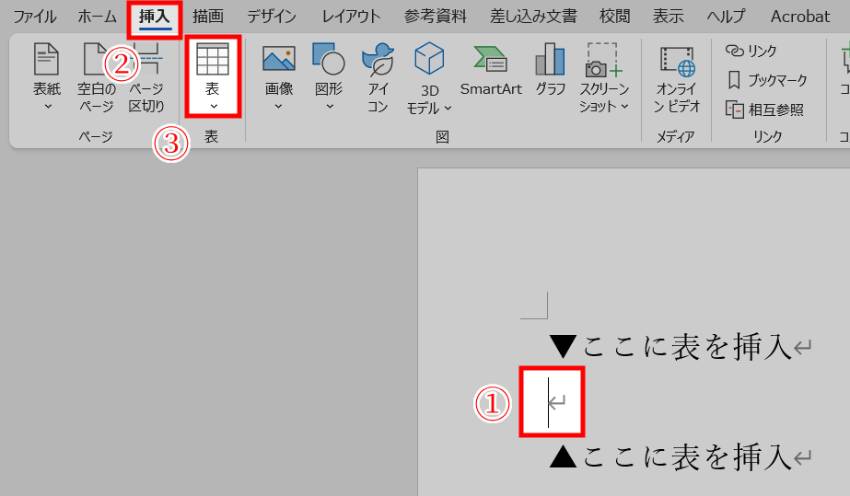Open the 表 (Table) insert dropdown
850x496 pixels.
pyautogui.click(x=212, y=75)
